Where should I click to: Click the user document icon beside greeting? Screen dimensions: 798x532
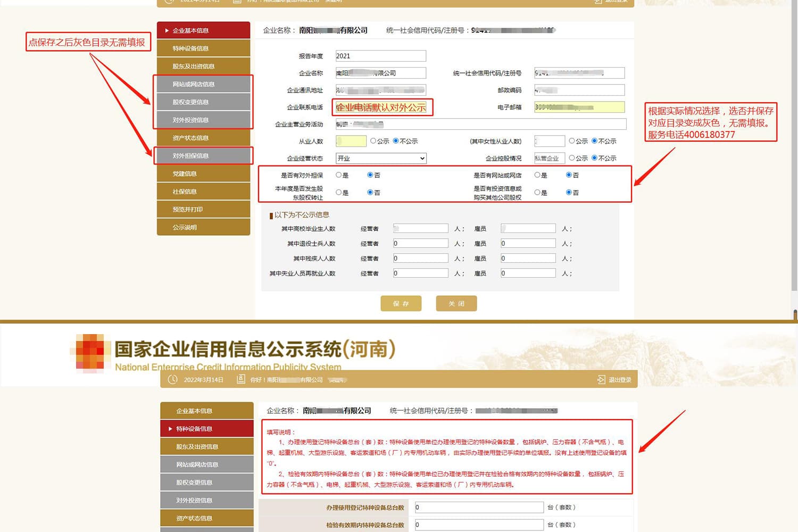(x=241, y=379)
